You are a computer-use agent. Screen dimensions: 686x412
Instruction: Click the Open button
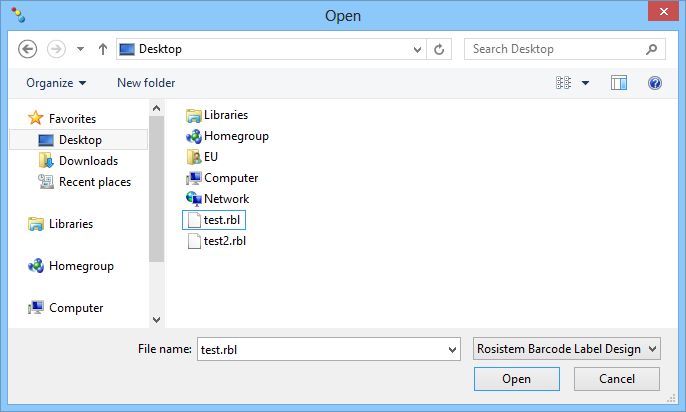coord(517,379)
